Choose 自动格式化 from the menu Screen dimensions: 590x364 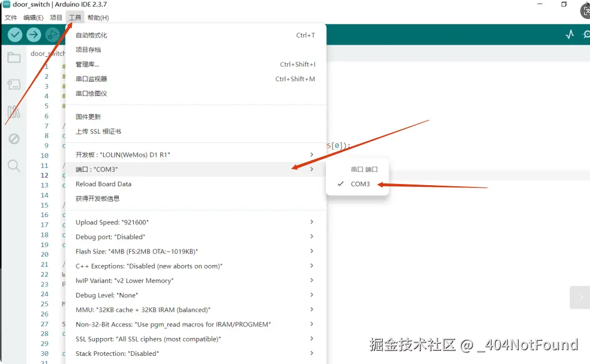[195, 35]
